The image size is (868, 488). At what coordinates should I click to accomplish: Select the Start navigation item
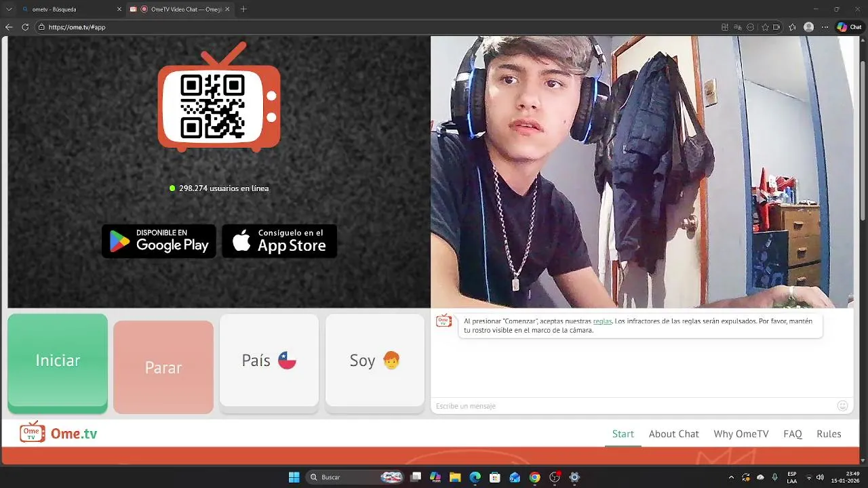pyautogui.click(x=623, y=434)
